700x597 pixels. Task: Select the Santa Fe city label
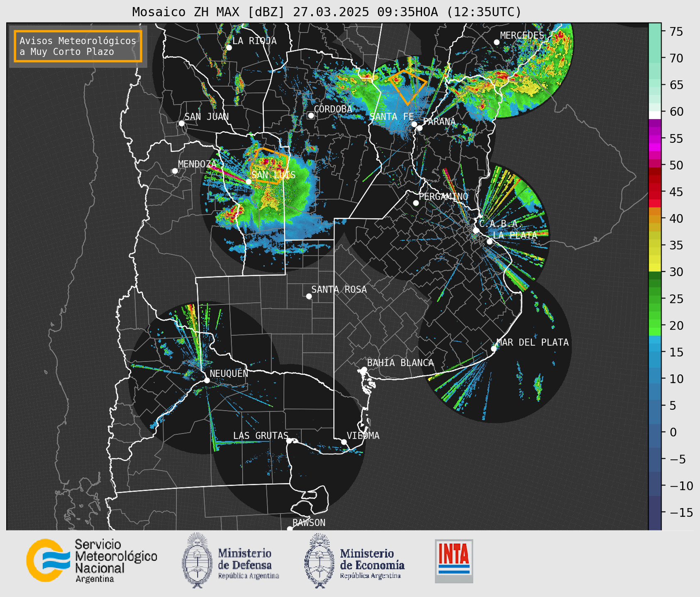pos(392,117)
